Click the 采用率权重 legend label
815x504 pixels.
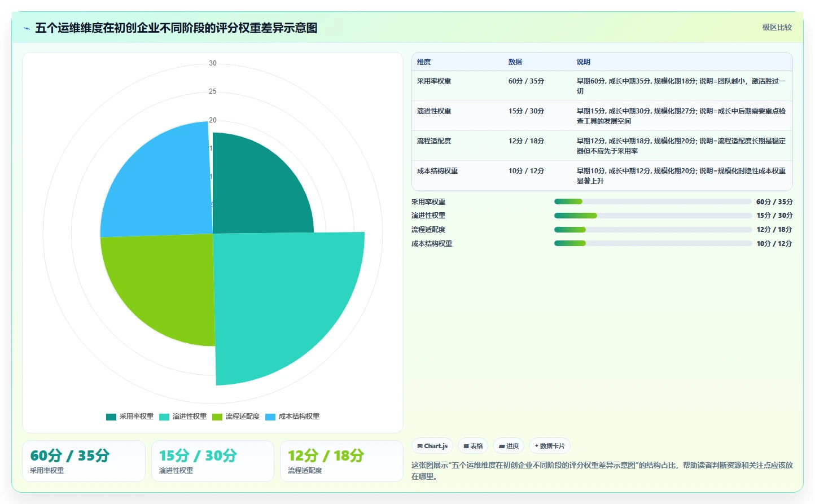(x=137, y=417)
